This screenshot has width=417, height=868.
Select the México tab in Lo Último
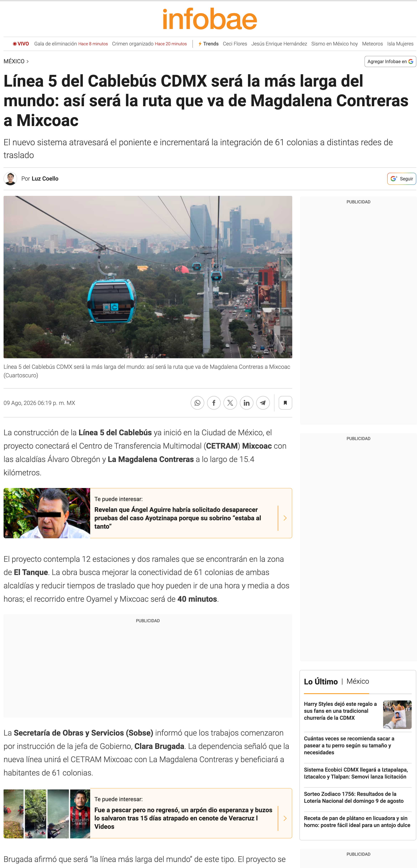pos(358,681)
